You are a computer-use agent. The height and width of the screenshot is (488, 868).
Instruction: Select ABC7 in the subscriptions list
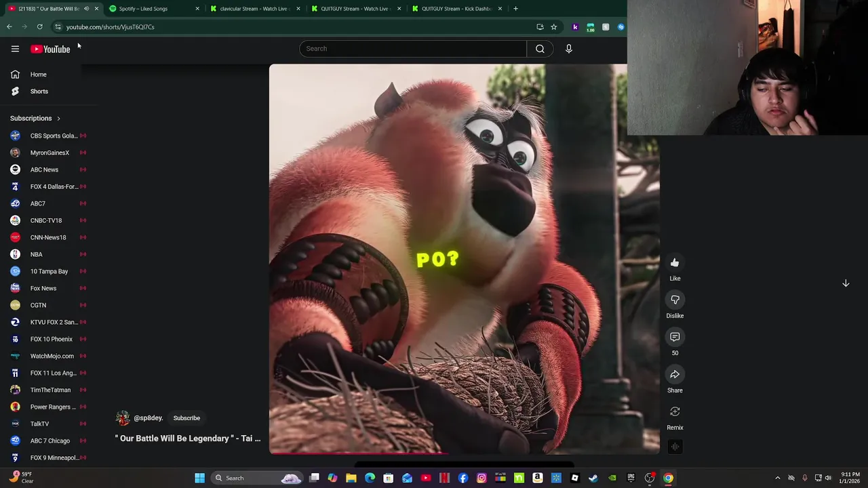(47, 203)
